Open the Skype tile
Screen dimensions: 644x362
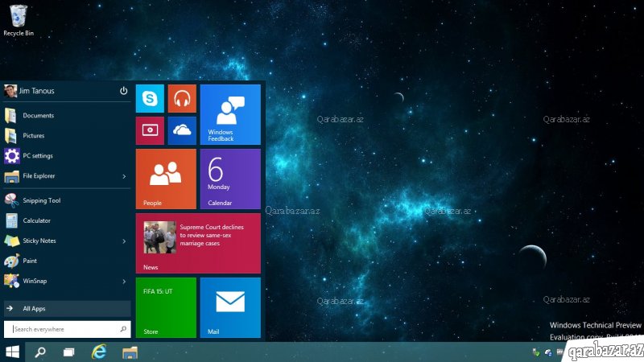click(150, 98)
